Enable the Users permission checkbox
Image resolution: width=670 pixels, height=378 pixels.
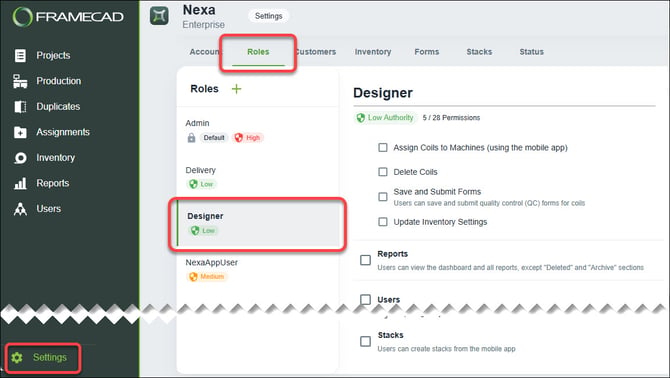tap(365, 299)
